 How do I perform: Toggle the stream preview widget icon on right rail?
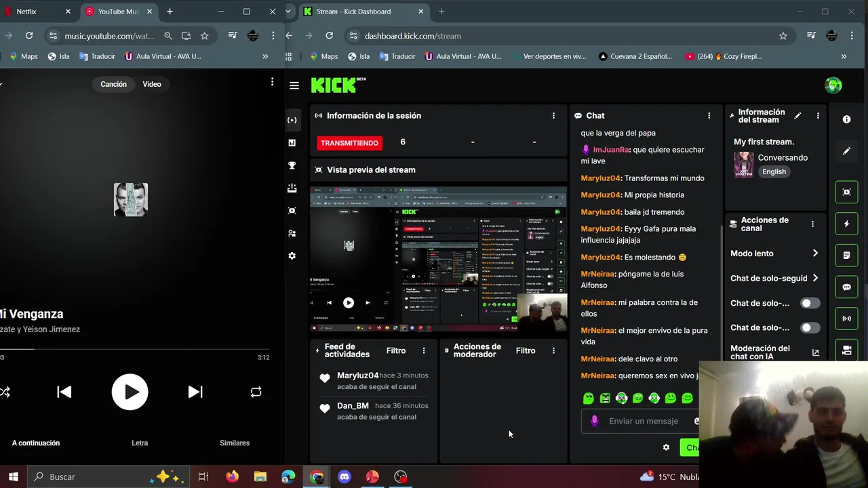tap(846, 192)
